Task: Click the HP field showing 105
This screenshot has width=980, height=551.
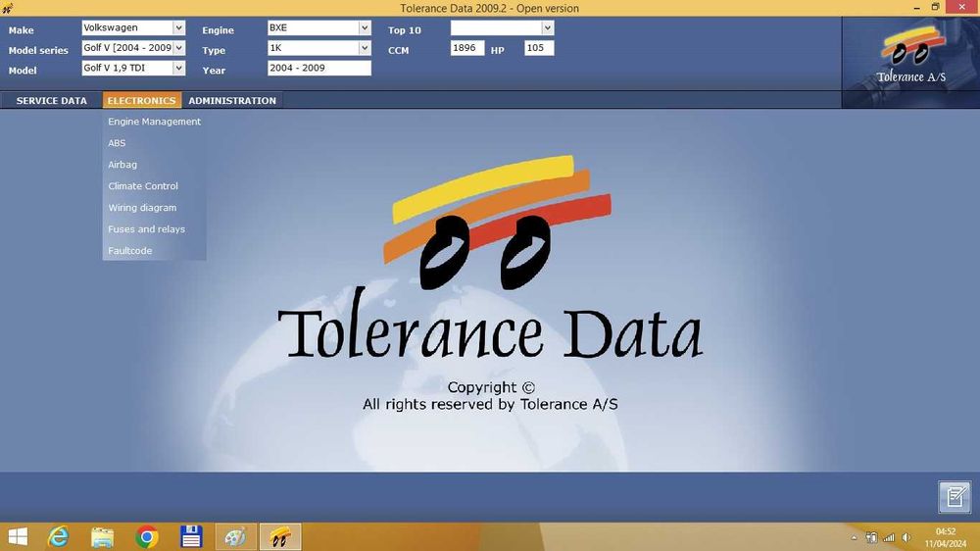Action: click(539, 48)
